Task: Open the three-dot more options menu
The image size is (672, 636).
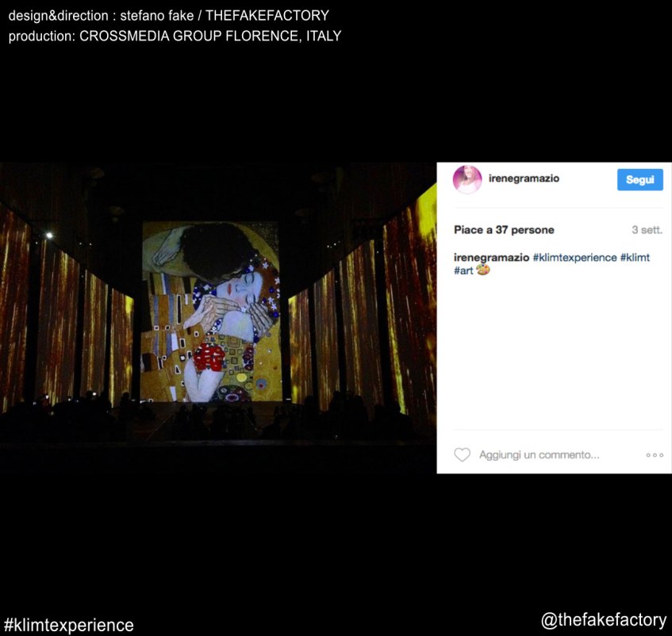Action: pos(654,455)
